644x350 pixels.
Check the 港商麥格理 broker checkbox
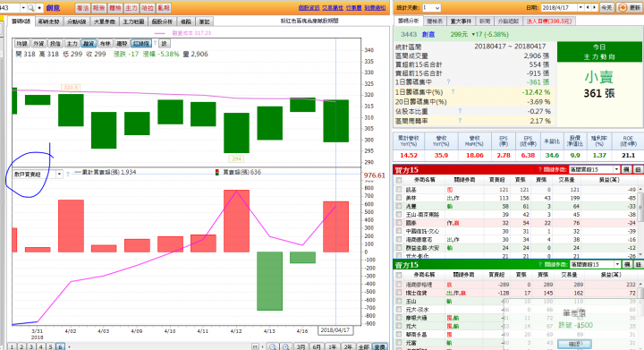398,285
